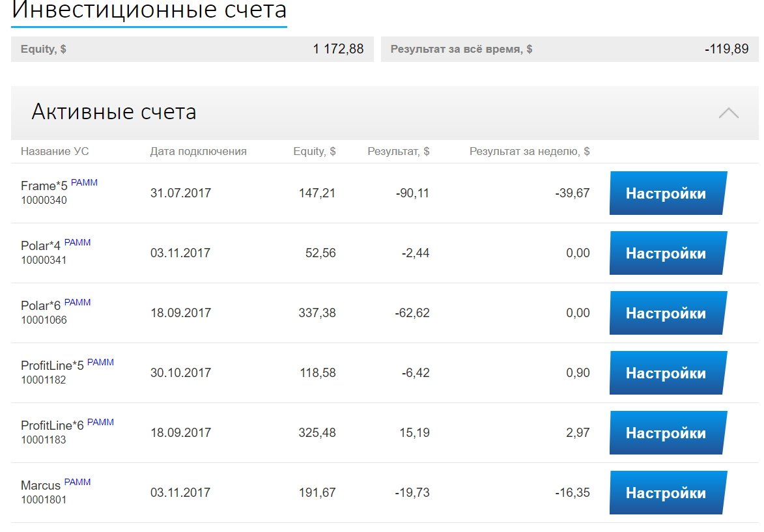
Task: Collapse the Активные счета section chevron
Action: click(728, 113)
